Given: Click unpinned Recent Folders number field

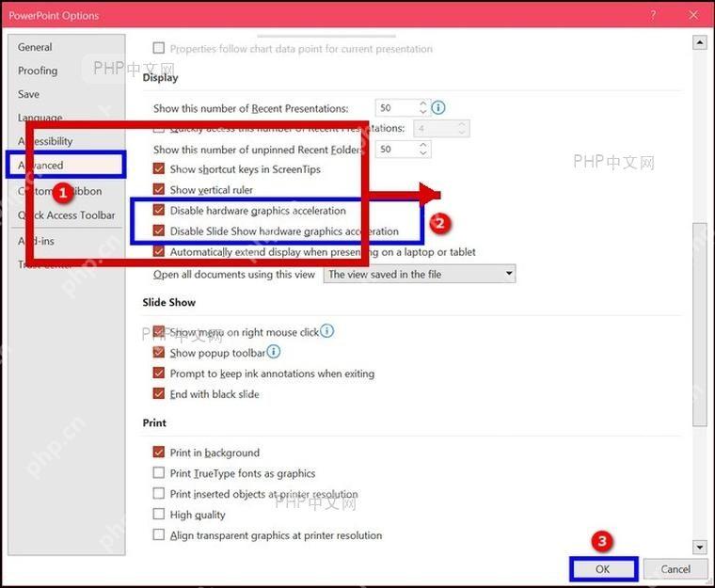Looking at the screenshot, I should [397, 150].
